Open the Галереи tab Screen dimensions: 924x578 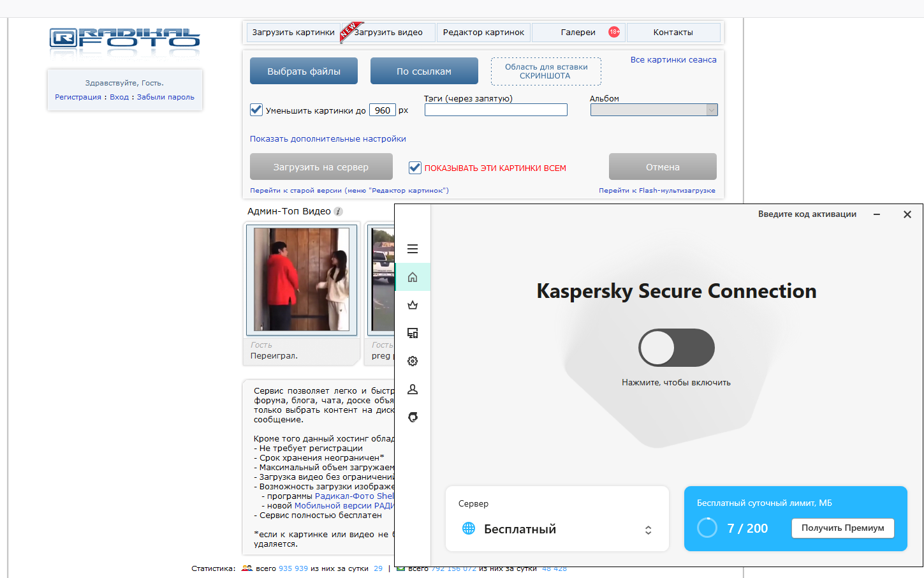tap(578, 32)
